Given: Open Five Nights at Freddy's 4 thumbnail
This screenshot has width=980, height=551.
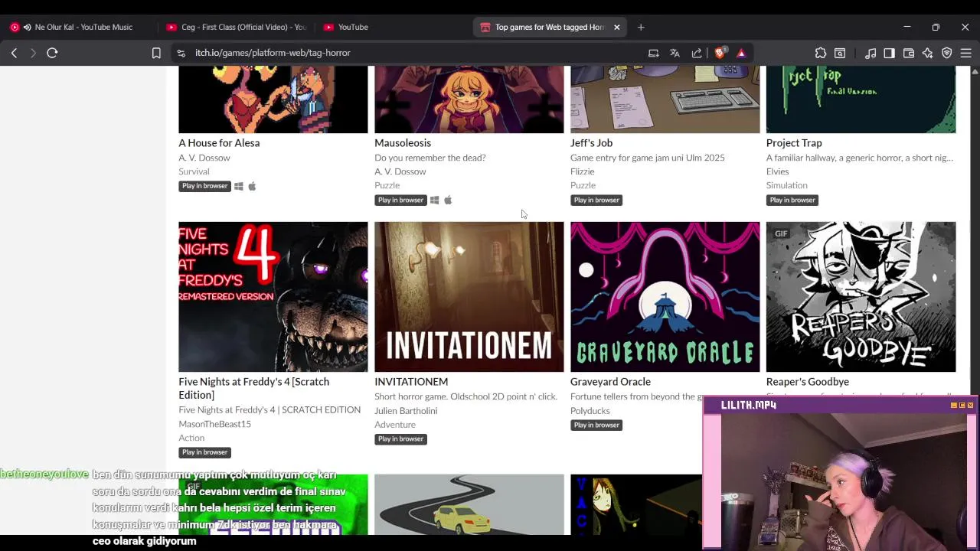Looking at the screenshot, I should click(273, 297).
